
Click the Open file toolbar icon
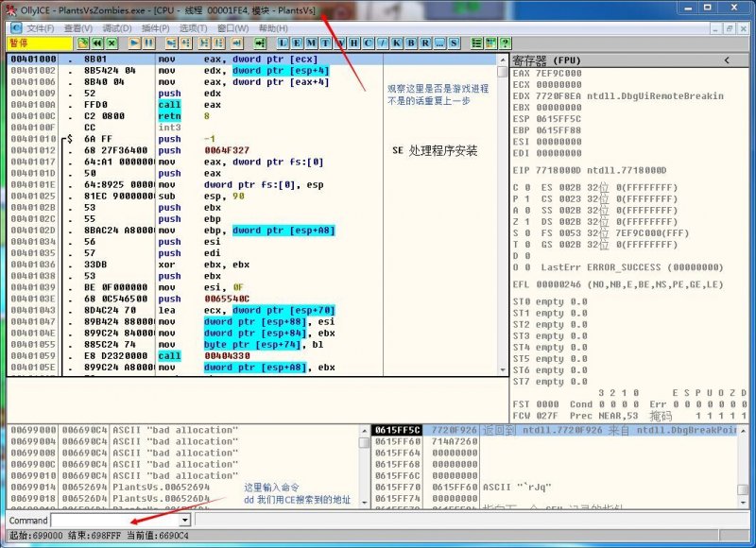[83, 43]
